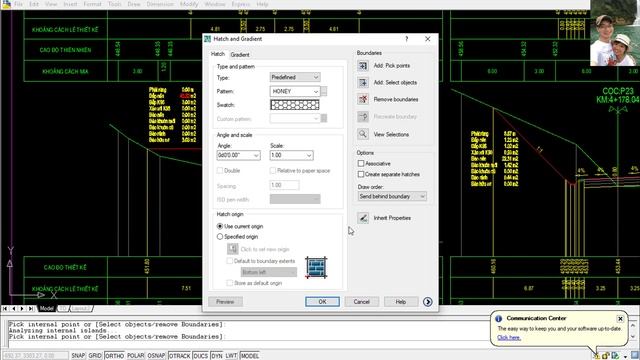The height and width of the screenshot is (360, 640).
Task: Toggle LWT lineweight in status bar
Action: pos(231,356)
